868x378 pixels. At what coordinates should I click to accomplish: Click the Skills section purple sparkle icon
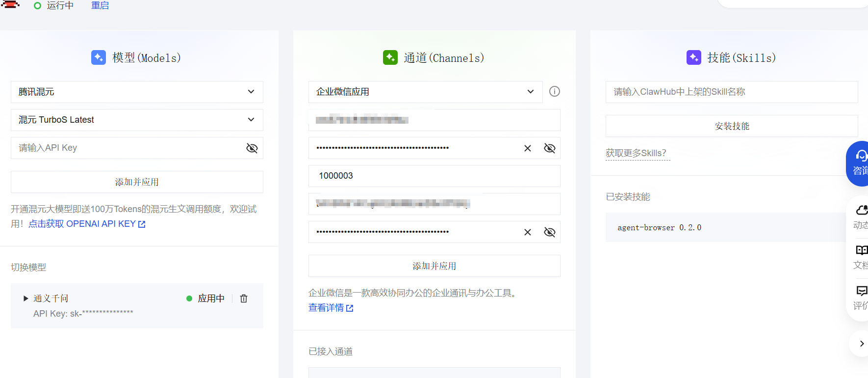[694, 57]
